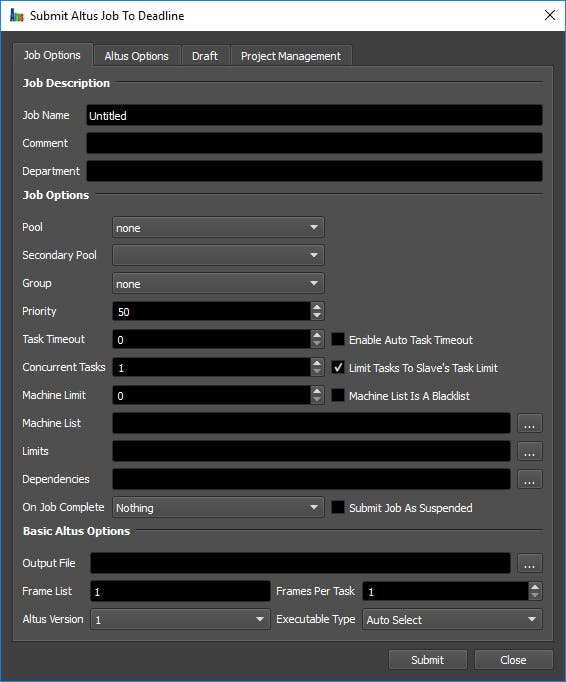Open the On Job Complete dropdown
The width and height of the screenshot is (566, 682).
(218, 508)
